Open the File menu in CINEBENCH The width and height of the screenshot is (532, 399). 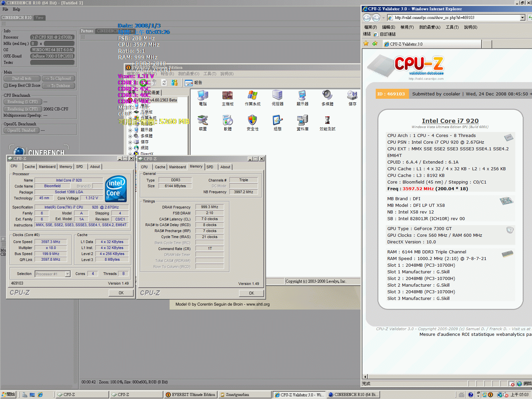[5, 9]
